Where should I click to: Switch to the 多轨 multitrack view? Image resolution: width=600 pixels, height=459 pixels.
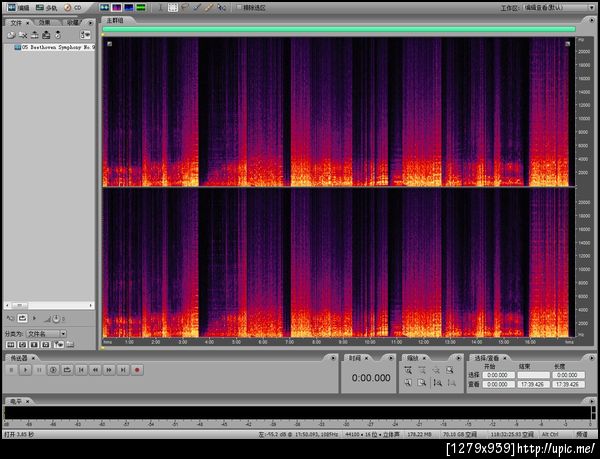46,7
